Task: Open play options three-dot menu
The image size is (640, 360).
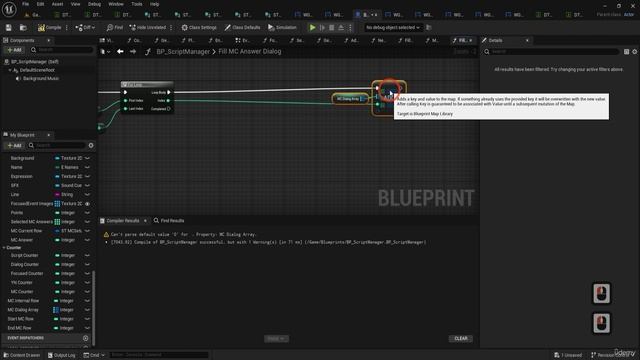Action: pos(350,27)
